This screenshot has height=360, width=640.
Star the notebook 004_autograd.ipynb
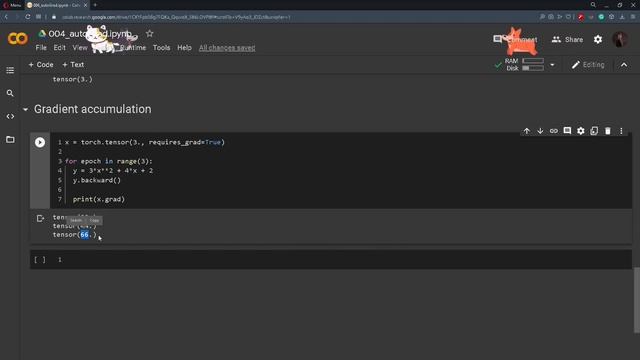point(149,33)
